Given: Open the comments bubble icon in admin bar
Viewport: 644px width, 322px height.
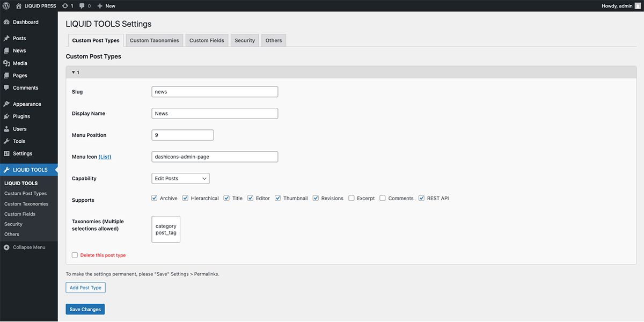Looking at the screenshot, I should pyautogui.click(x=82, y=6).
